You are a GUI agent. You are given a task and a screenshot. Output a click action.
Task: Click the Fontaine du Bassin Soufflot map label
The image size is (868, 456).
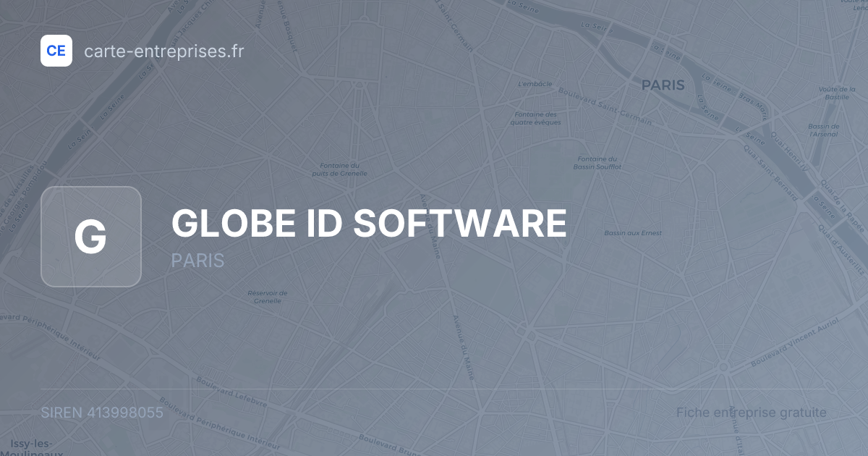coord(597,163)
